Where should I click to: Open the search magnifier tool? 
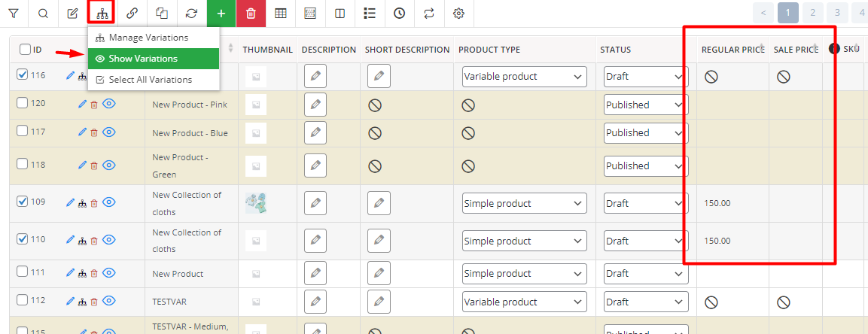pos(43,14)
